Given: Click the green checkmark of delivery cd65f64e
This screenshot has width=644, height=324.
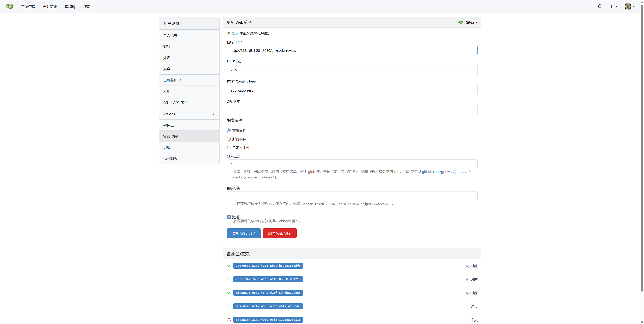Looking at the screenshot, I should [x=229, y=279].
